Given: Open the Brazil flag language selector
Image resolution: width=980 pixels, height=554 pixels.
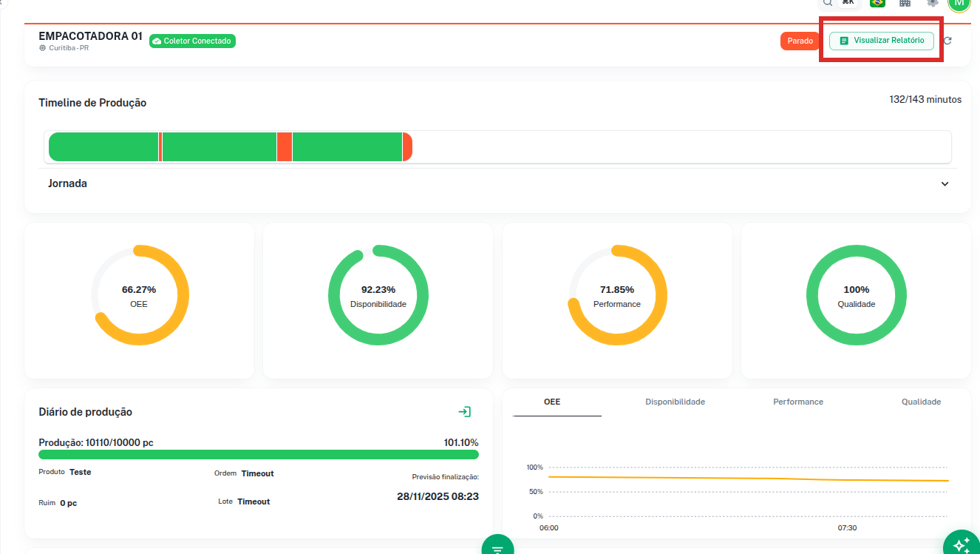Looking at the screenshot, I should coord(877,3).
